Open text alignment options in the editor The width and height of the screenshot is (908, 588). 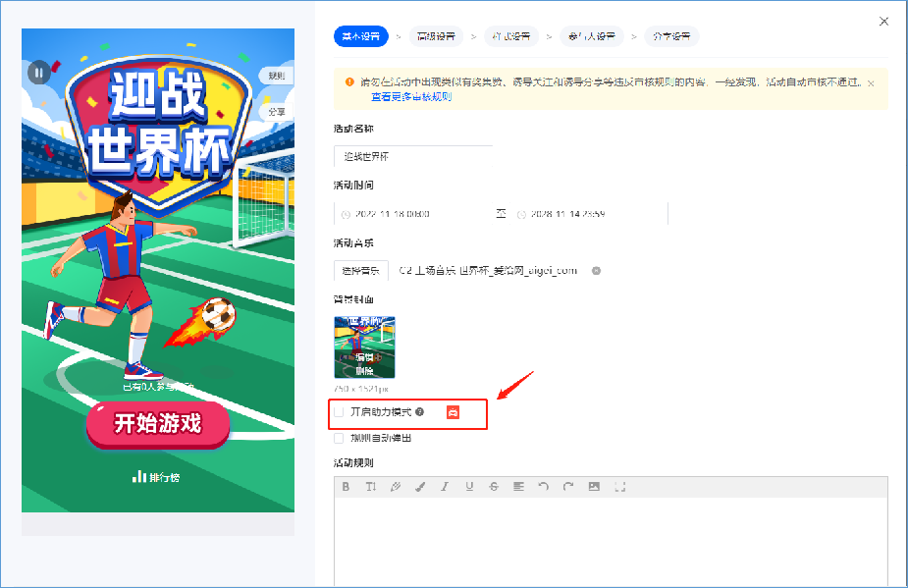pos(519,487)
